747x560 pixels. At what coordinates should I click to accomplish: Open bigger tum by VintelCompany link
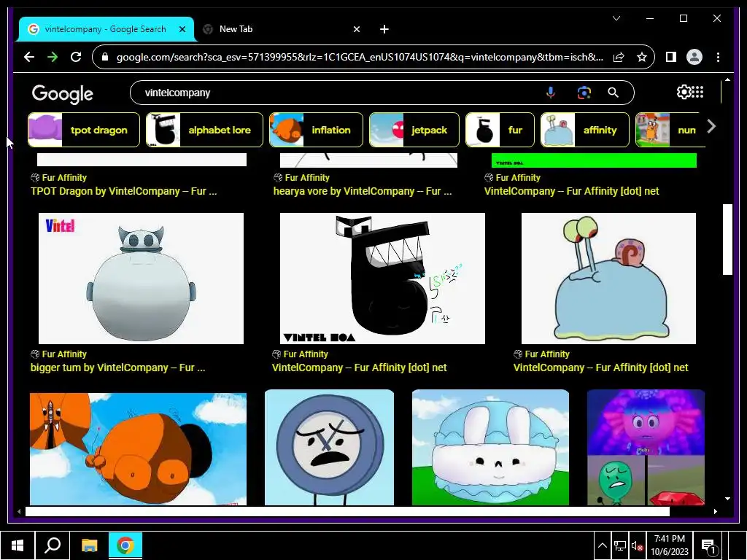[x=117, y=367]
